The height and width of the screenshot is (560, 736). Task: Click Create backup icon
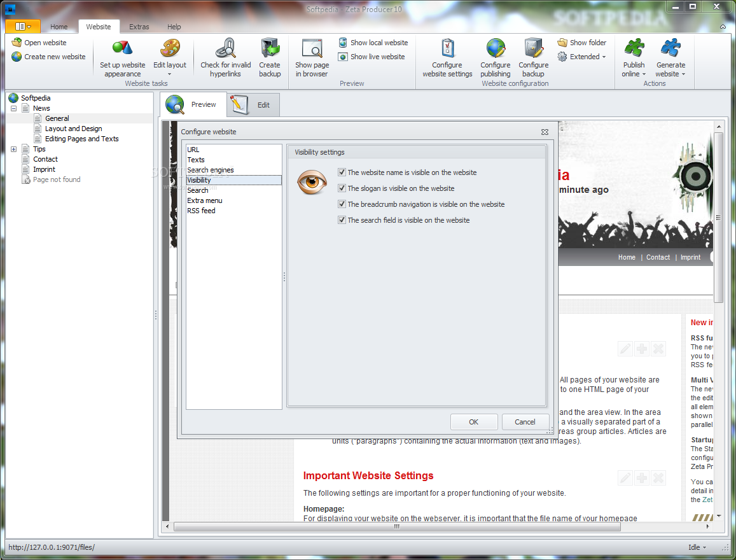click(x=270, y=48)
